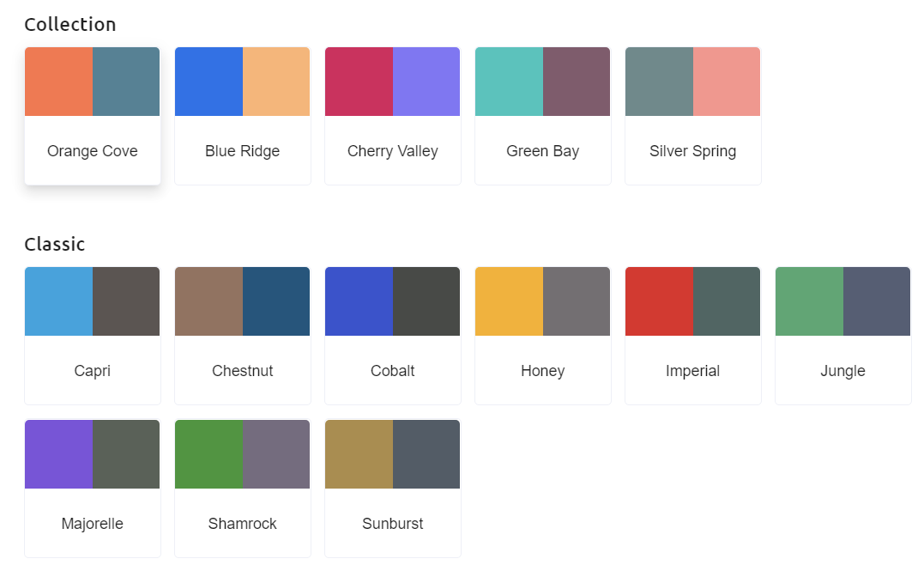Viewport: 924px width, 571px height.
Task: Select the Imperial theme card
Action: [693, 336]
